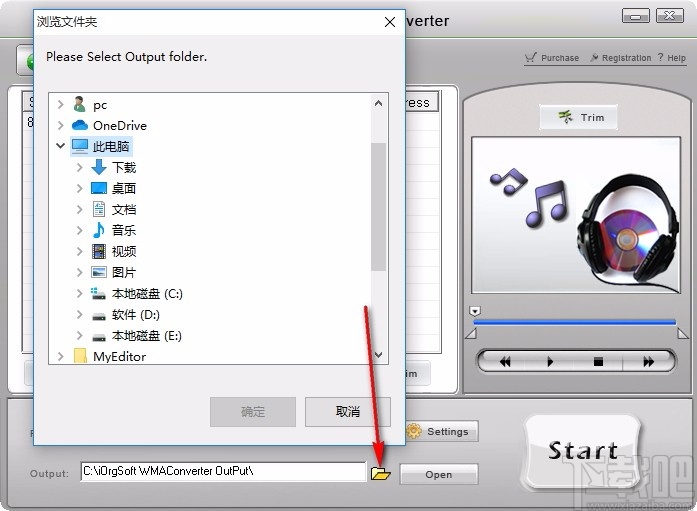The image size is (697, 511).
Task: Click the 下载 blue arrow icon
Action: [99, 168]
